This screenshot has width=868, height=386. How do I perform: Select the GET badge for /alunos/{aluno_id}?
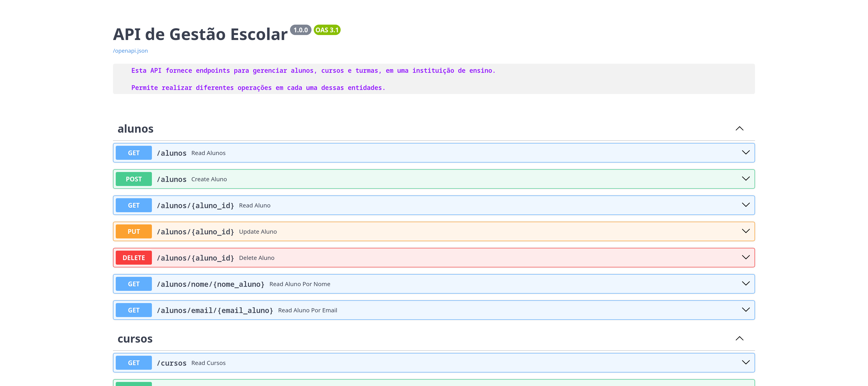[133, 205]
